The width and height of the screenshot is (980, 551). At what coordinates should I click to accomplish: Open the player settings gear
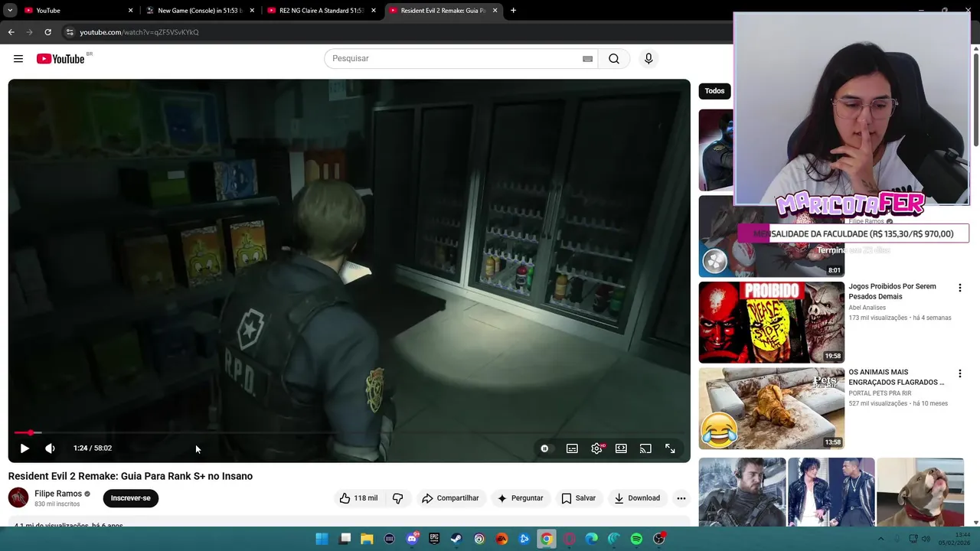pos(596,448)
